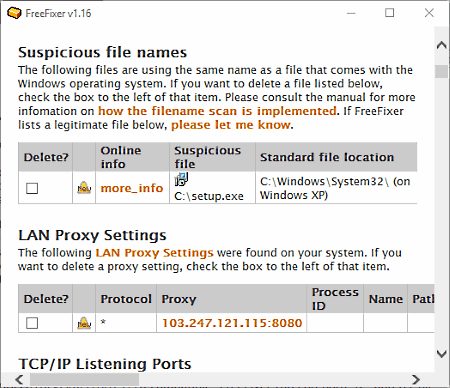Image resolution: width=450 pixels, height=388 pixels.
Task: Follow the 'please let me know' link
Action: coord(231,125)
